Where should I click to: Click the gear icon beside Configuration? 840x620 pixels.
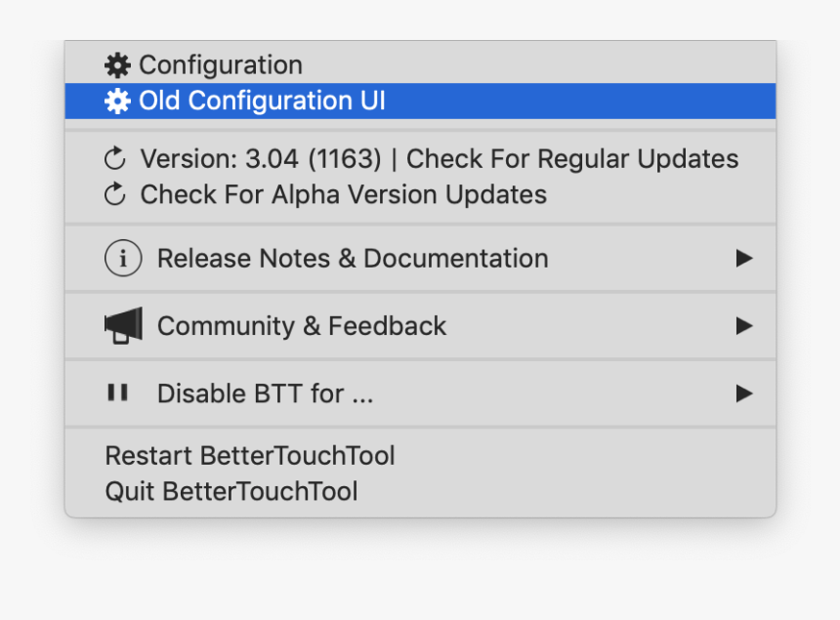point(117,65)
